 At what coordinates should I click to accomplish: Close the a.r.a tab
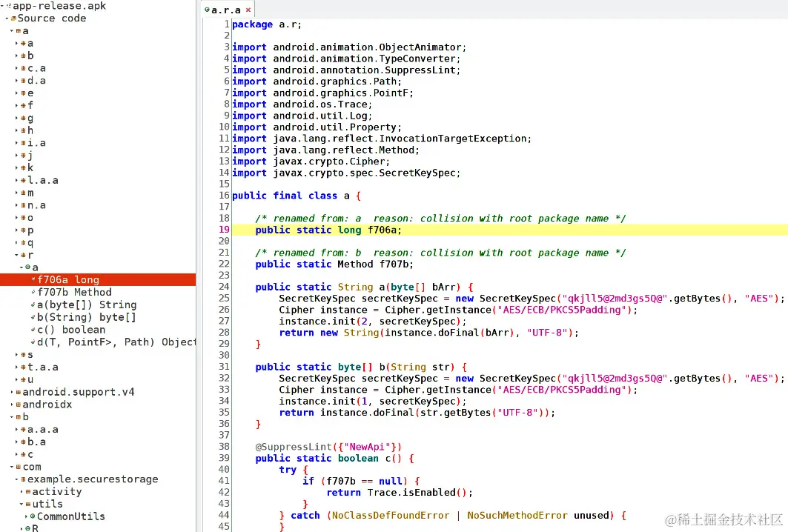point(248,10)
